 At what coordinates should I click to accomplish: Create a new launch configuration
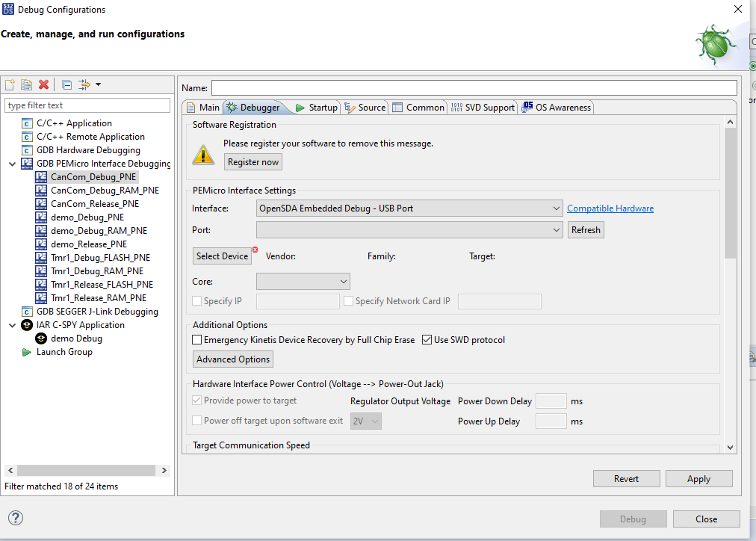pos(10,84)
